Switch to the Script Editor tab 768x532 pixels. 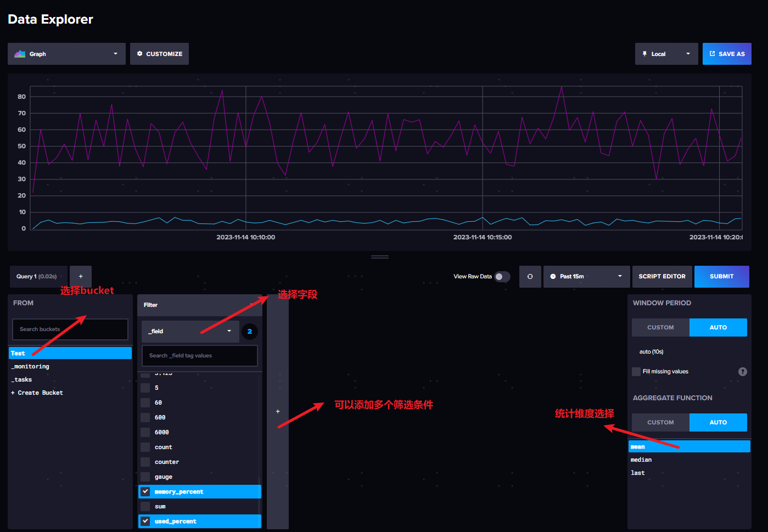pyautogui.click(x=662, y=276)
